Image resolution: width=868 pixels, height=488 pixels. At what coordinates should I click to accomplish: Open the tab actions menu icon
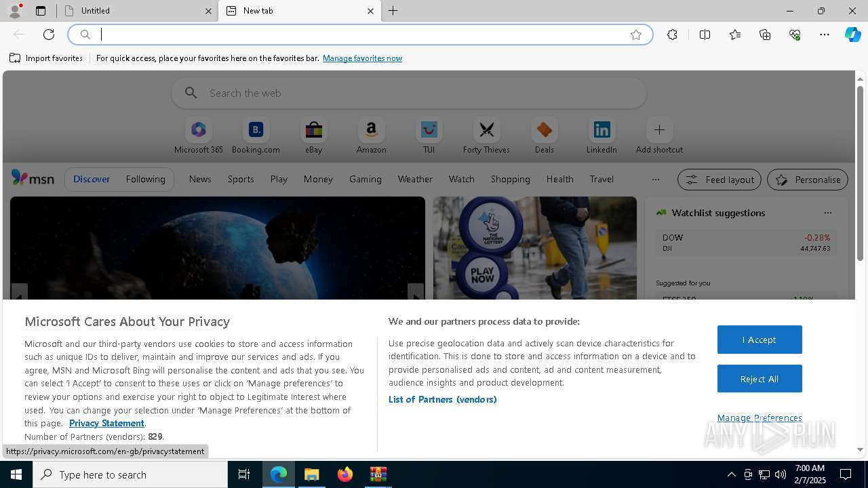click(41, 11)
